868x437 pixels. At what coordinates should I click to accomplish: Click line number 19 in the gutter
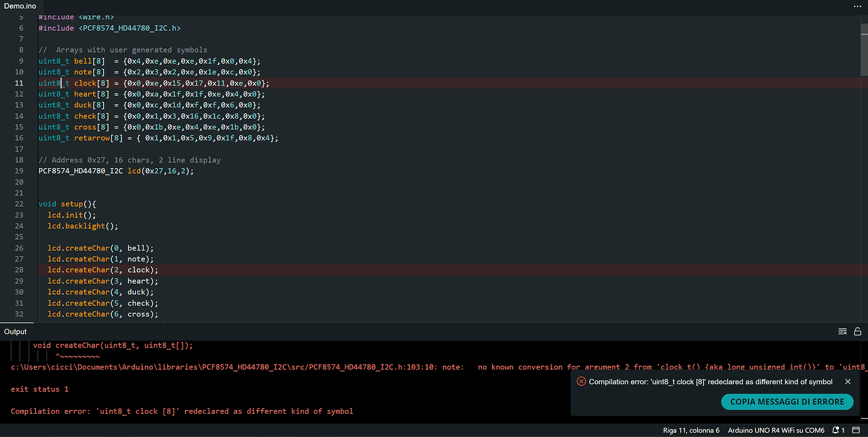pyautogui.click(x=21, y=171)
